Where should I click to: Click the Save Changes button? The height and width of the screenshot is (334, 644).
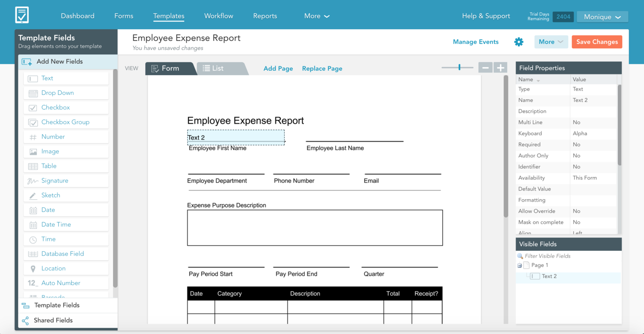tap(597, 42)
